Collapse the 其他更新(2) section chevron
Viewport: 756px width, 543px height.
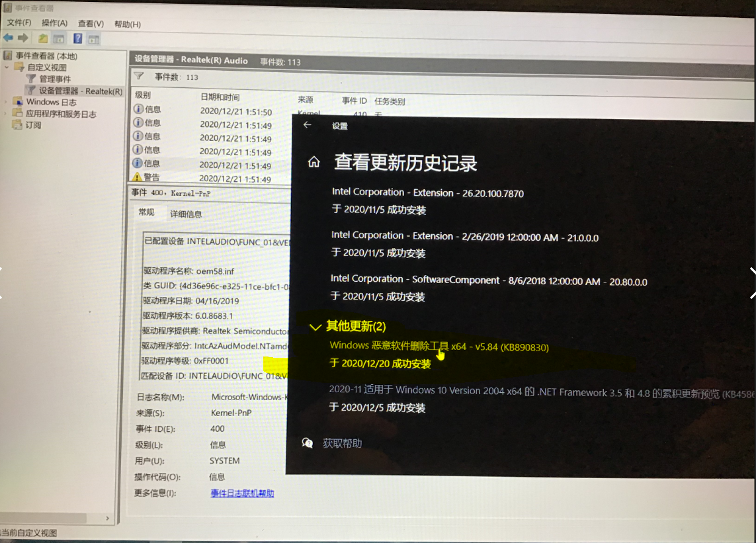[x=315, y=326]
